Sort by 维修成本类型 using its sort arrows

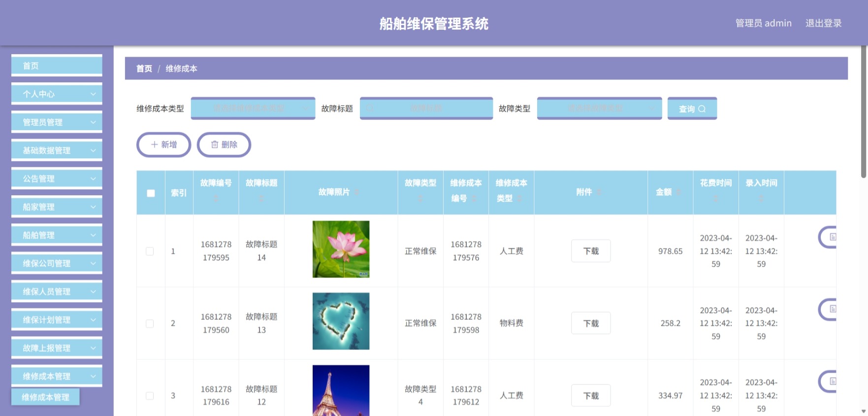click(519, 198)
